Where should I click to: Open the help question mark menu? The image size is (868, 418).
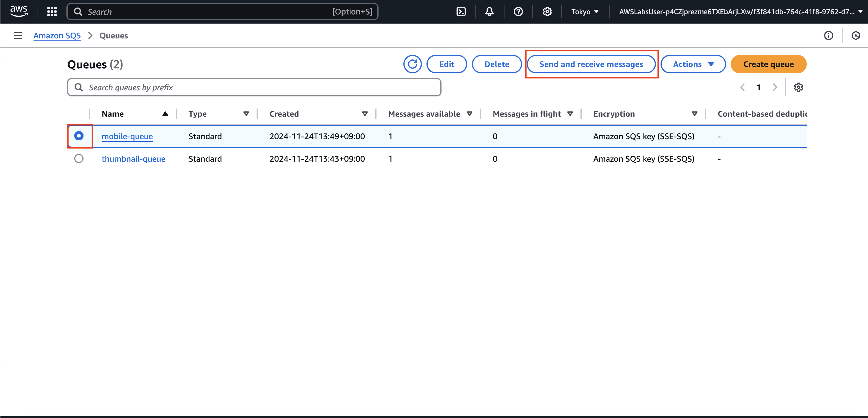coord(518,12)
